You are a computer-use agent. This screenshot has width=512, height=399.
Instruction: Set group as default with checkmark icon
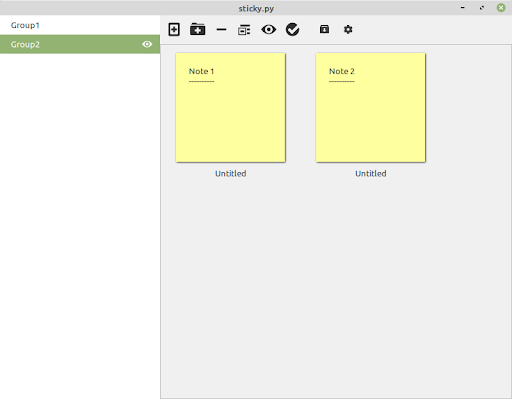292,30
